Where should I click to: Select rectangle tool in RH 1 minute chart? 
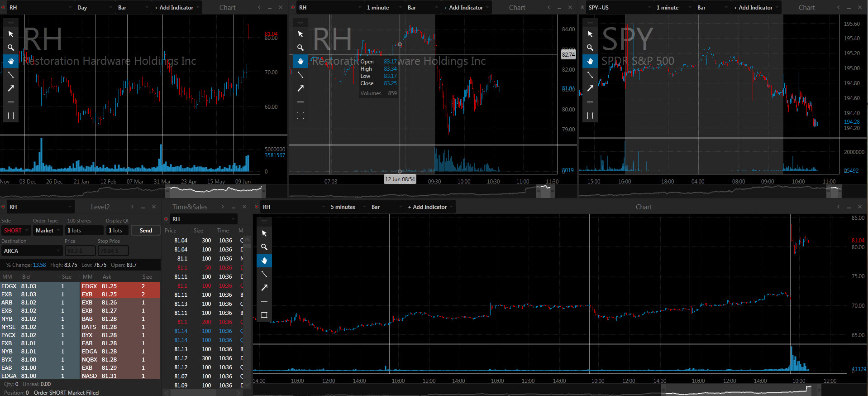(x=300, y=116)
